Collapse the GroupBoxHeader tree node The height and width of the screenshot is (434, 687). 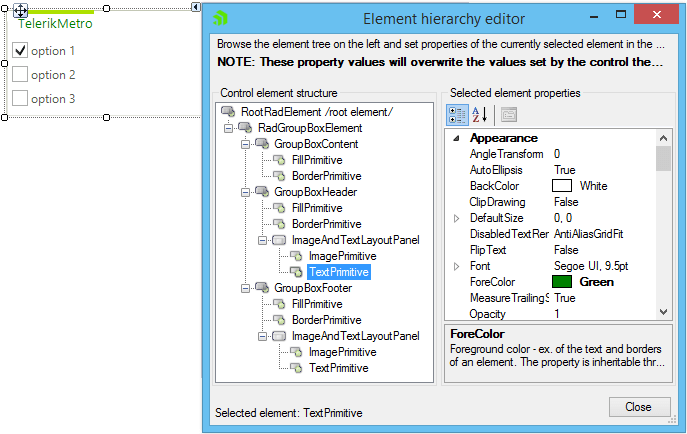click(245, 192)
